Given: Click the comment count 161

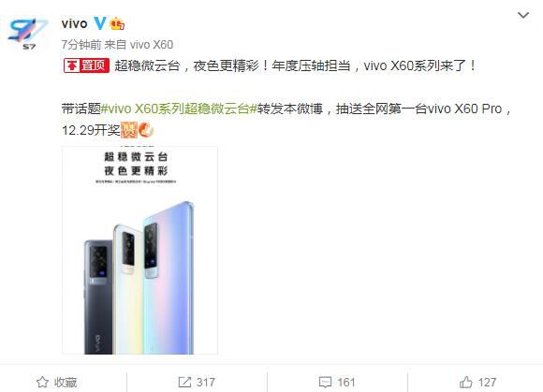Looking at the screenshot, I should [x=346, y=383].
